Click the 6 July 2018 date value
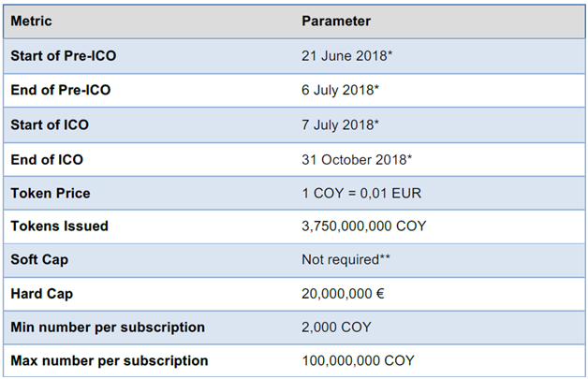 click(x=341, y=90)
